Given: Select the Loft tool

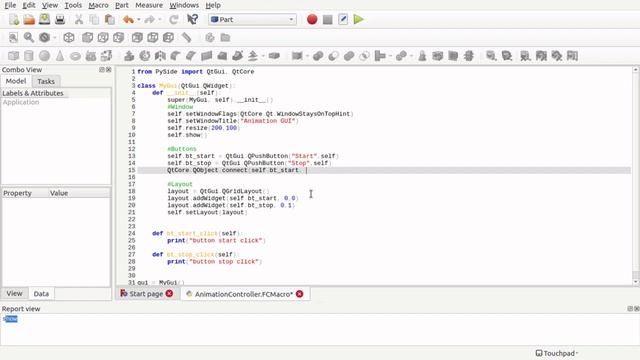Looking at the screenshot, I should pyautogui.click(x=222, y=56).
